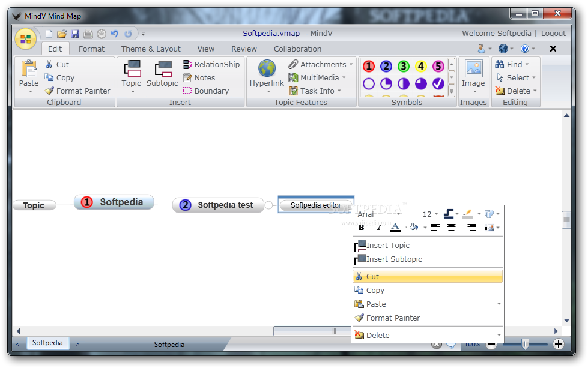
Task: Create a new document from quick toolbar
Action: (49, 34)
